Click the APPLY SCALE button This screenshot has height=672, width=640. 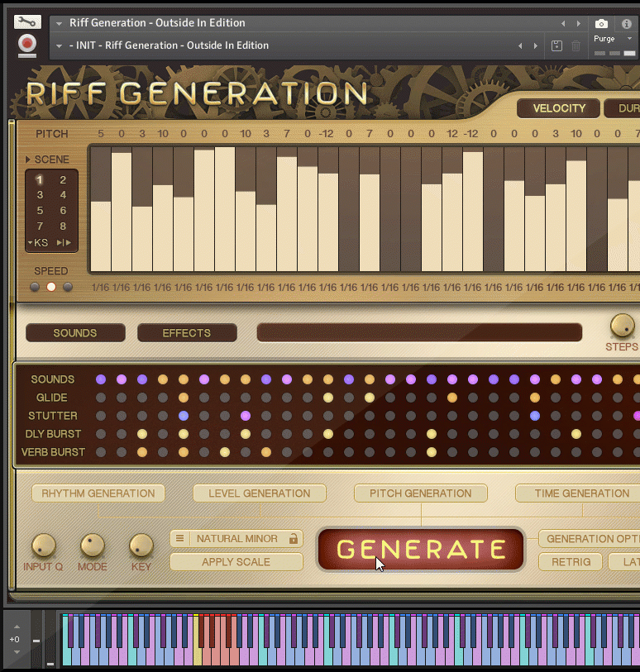click(x=236, y=562)
